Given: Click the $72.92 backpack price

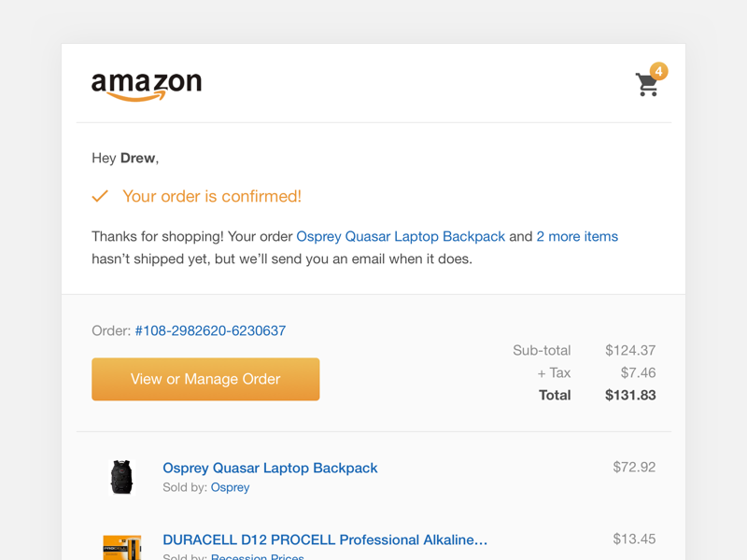Looking at the screenshot, I should (x=634, y=468).
